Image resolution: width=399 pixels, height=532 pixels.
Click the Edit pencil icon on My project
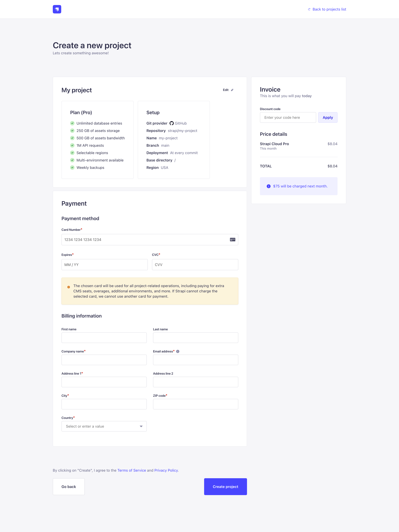[x=232, y=90]
